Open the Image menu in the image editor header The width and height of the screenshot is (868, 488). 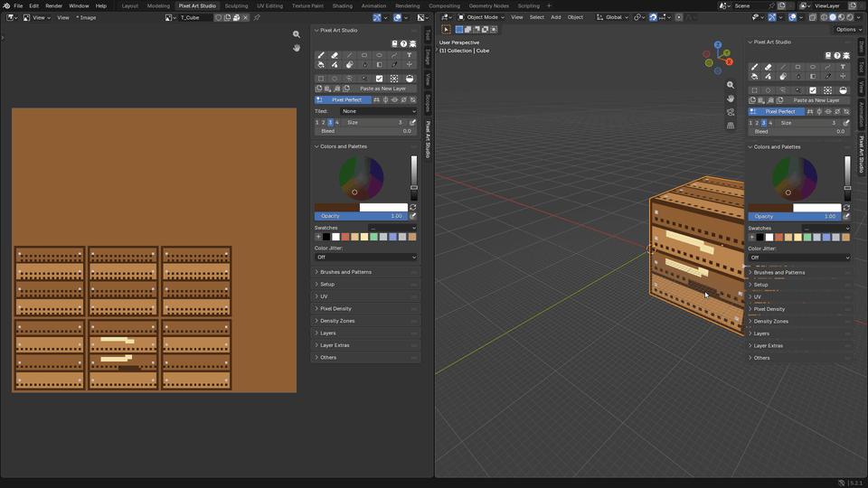click(x=87, y=18)
